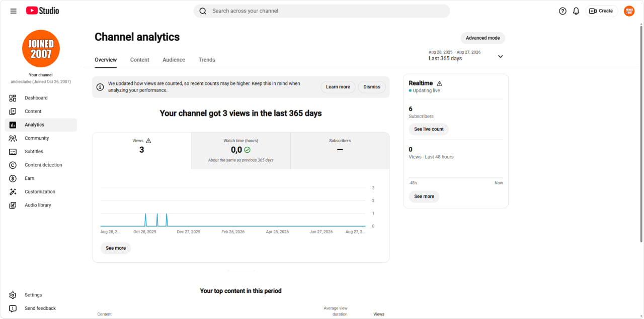Open the notifications bell
The height and width of the screenshot is (319, 644).
576,11
